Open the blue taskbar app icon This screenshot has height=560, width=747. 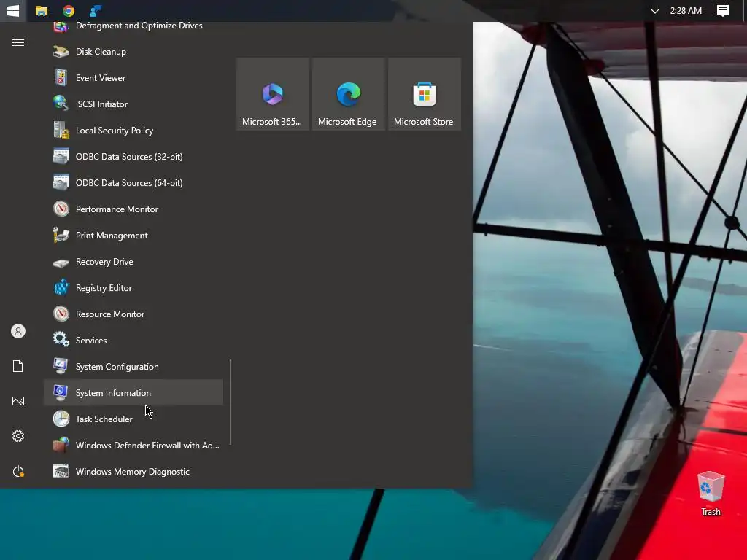(96, 10)
